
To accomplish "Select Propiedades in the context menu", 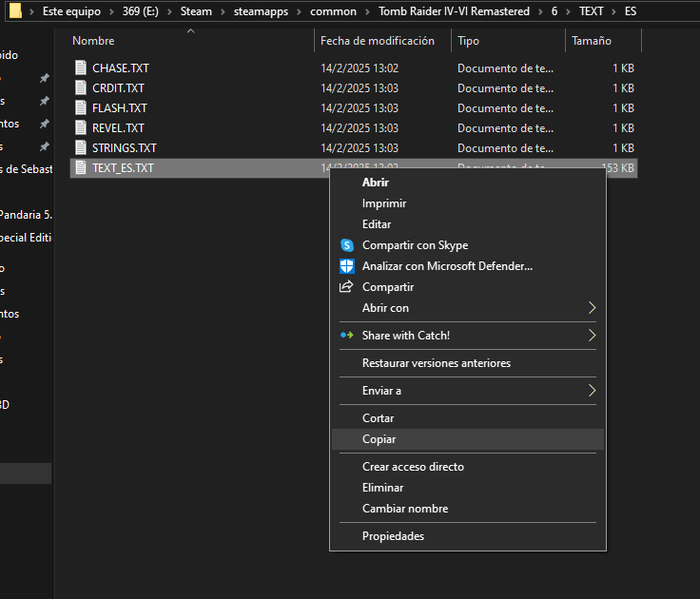I will point(393,536).
